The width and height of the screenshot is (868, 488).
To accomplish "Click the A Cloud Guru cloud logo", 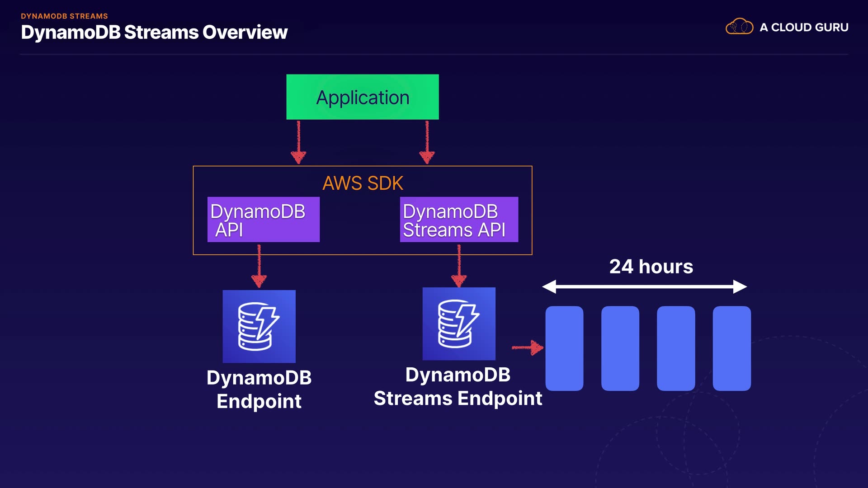I will click(x=739, y=27).
